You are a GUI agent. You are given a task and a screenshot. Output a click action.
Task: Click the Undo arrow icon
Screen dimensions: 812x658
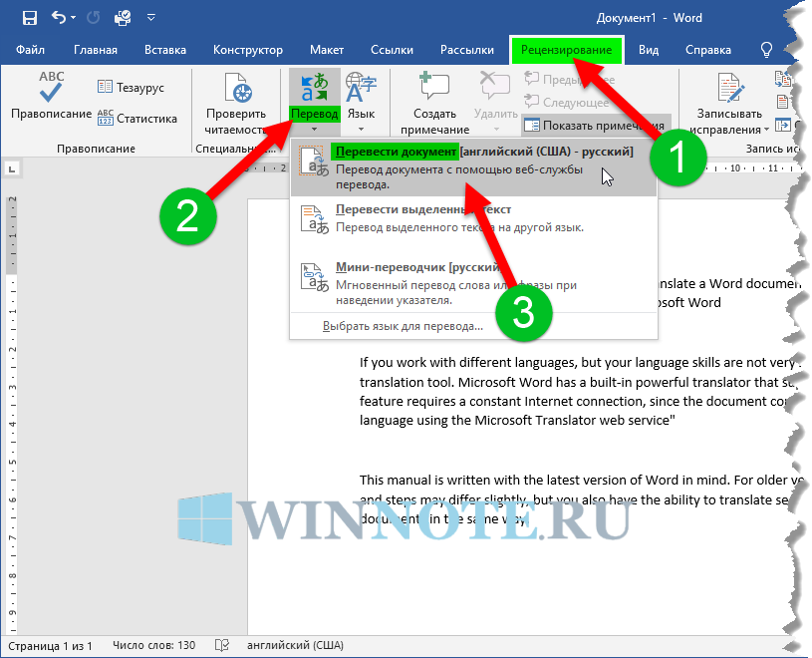59,18
